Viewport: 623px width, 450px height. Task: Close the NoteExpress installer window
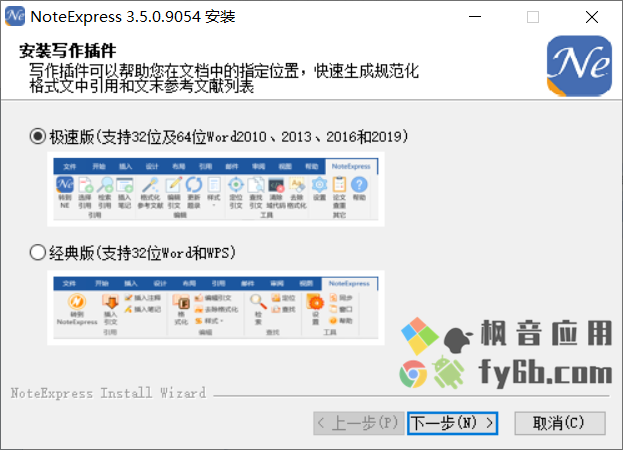[x=592, y=17]
